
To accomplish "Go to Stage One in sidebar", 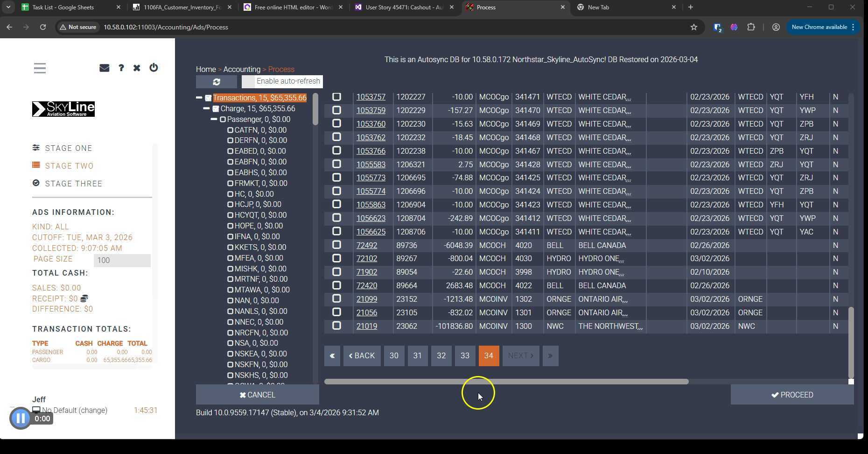I will point(68,148).
